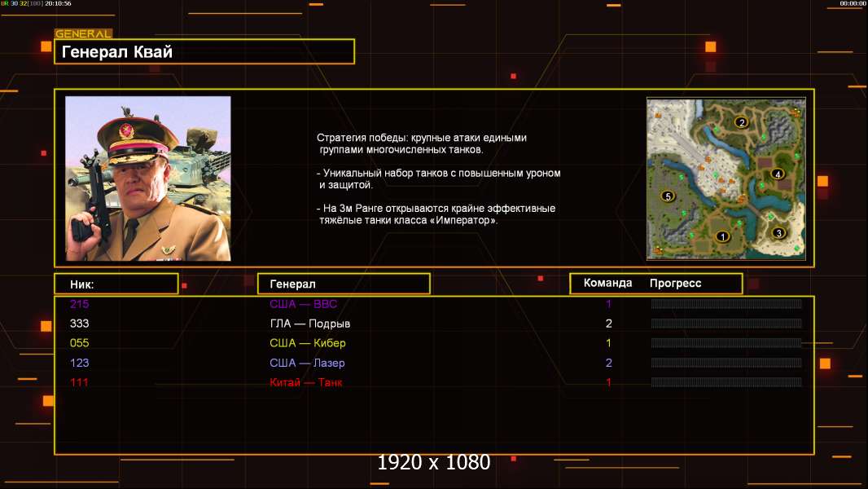Click the "Китай — Танк" general entry
868x489 pixels.
307,382
